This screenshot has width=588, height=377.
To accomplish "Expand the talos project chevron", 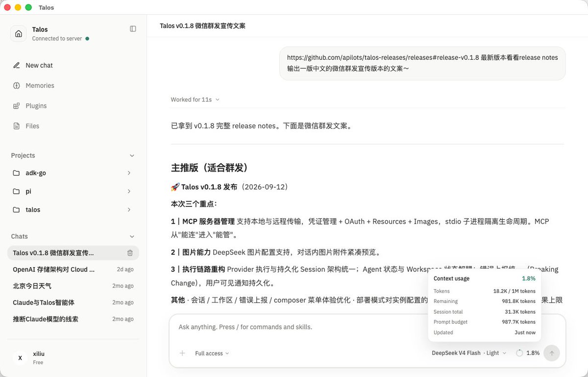I will (129, 209).
